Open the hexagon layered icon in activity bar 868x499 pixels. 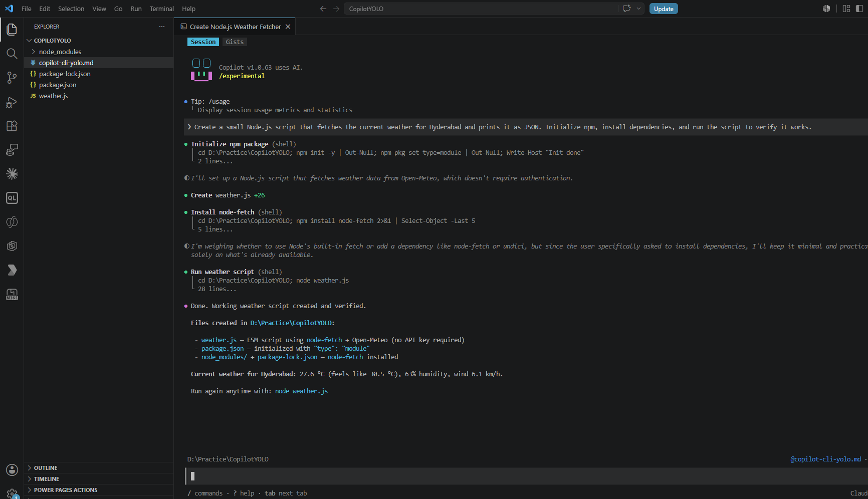coord(12,246)
